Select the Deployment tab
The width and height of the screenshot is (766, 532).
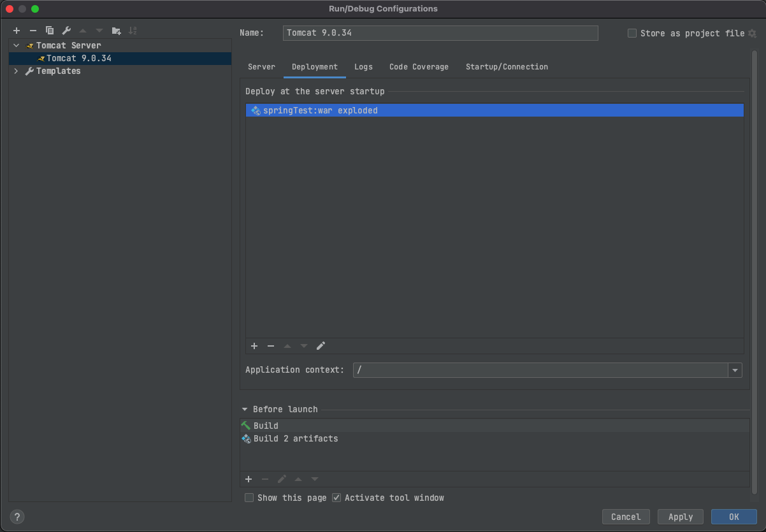[315, 67]
